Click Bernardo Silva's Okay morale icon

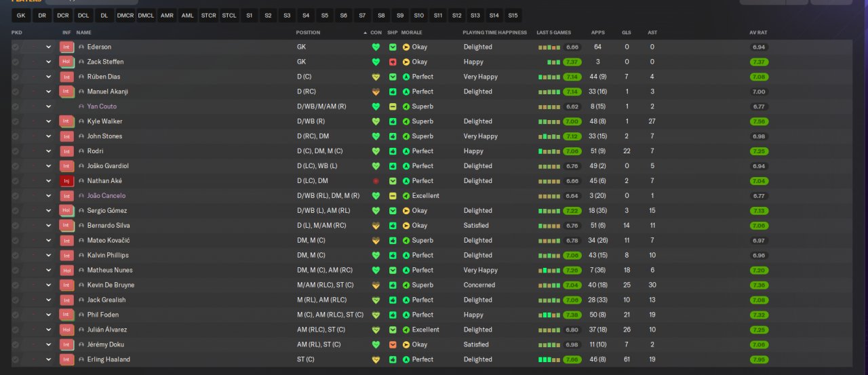click(x=406, y=226)
